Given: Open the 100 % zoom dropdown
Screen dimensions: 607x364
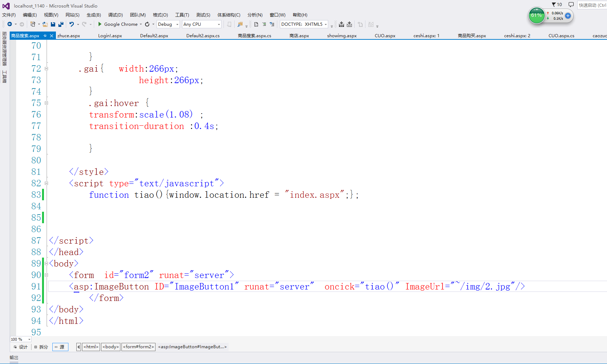Looking at the screenshot, I should 20,339.
